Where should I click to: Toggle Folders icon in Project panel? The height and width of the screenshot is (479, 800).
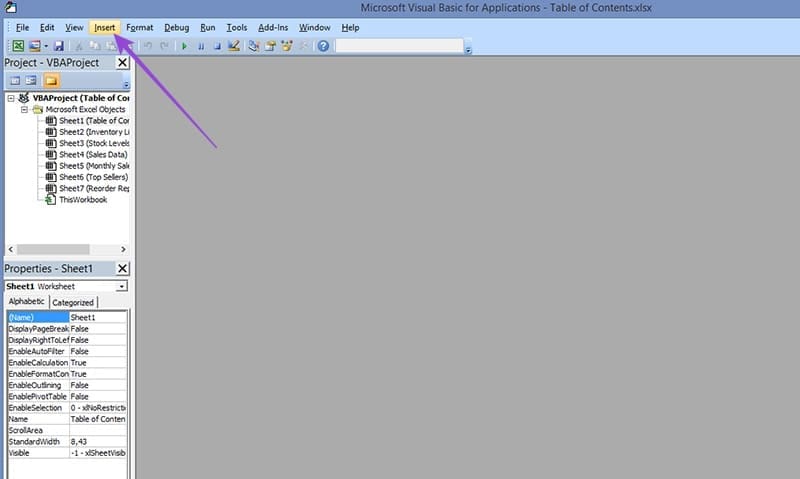point(51,81)
